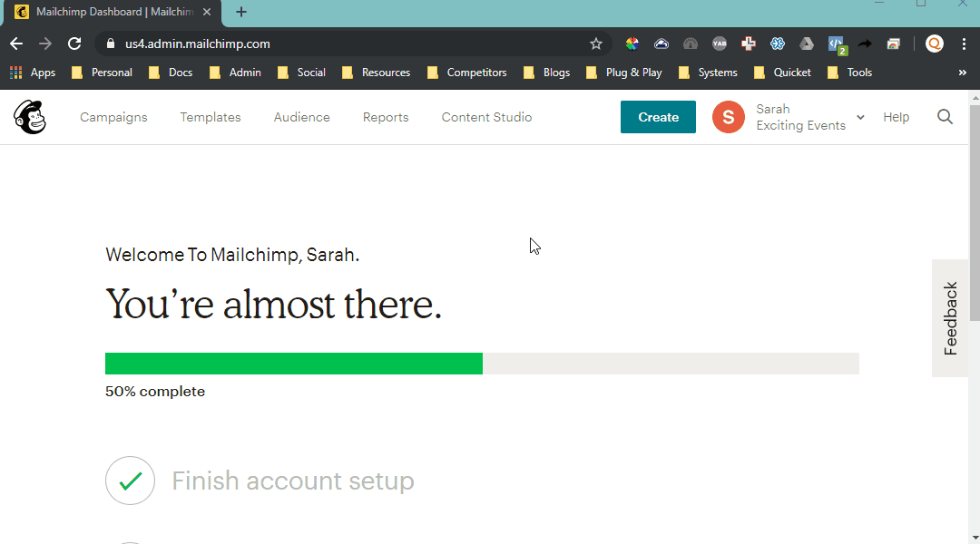Click the code extension with badge 2

point(837,45)
